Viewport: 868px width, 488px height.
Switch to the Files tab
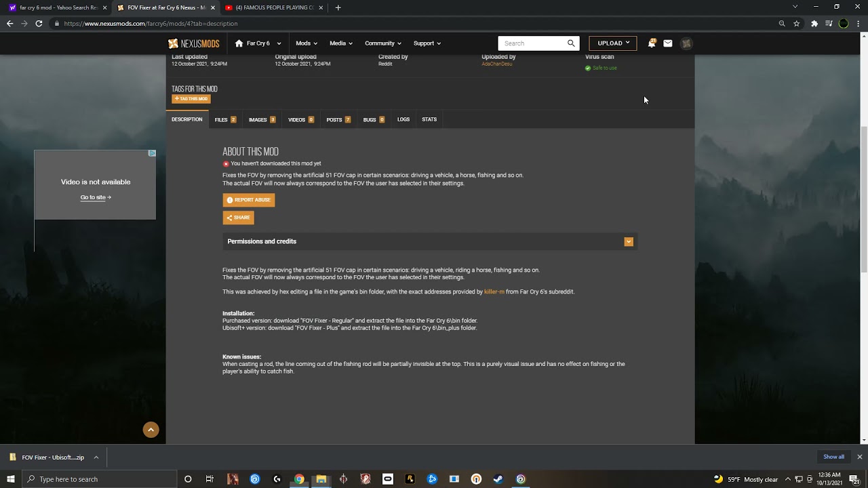coord(225,119)
